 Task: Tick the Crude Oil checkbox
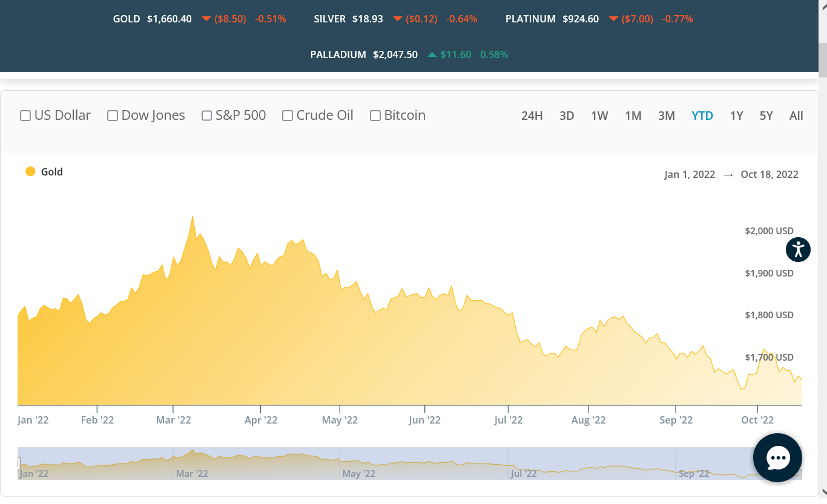pos(288,116)
